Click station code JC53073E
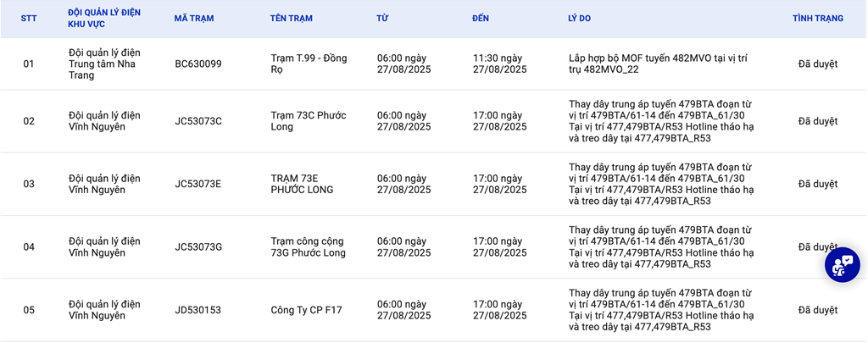The height and width of the screenshot is (343, 868). pyautogui.click(x=198, y=185)
